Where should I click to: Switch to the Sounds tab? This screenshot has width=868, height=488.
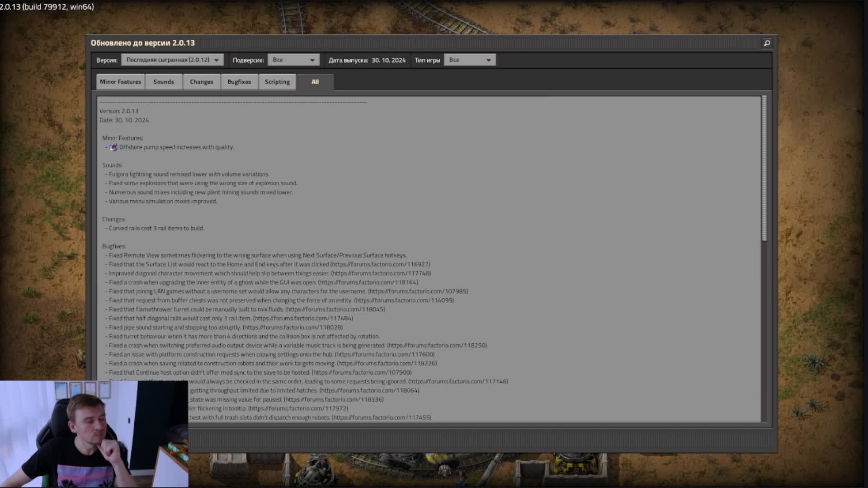(164, 82)
